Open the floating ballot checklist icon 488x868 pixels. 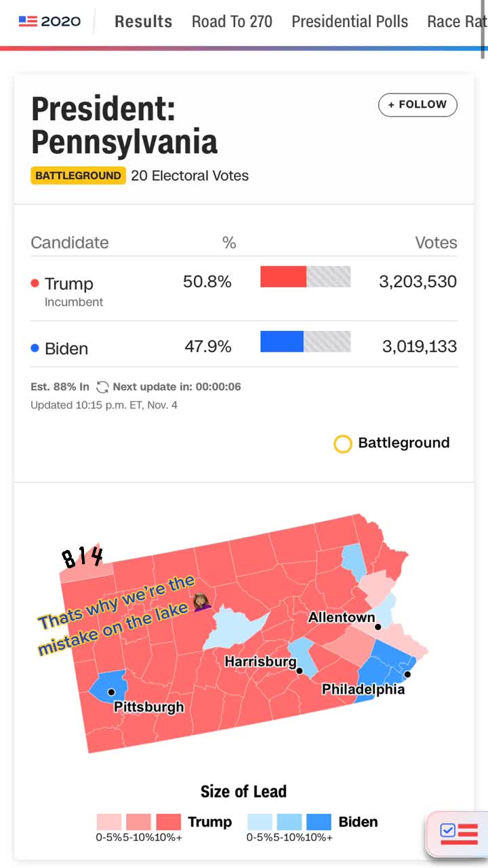click(459, 833)
